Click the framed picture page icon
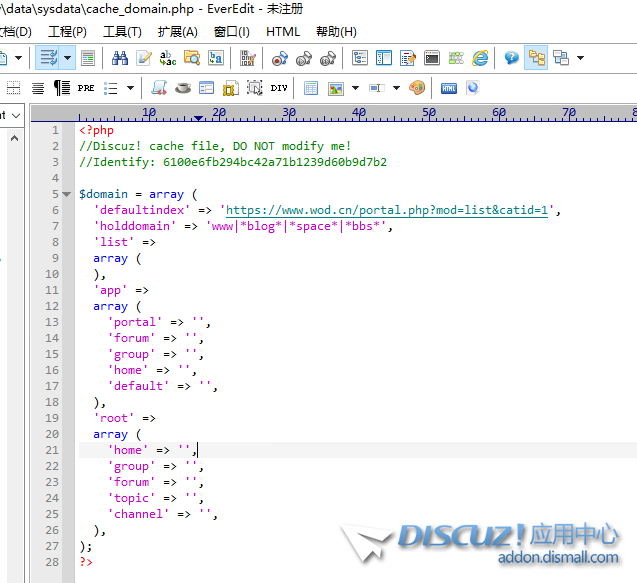Viewport: 637px width, 583px height. click(x=230, y=88)
